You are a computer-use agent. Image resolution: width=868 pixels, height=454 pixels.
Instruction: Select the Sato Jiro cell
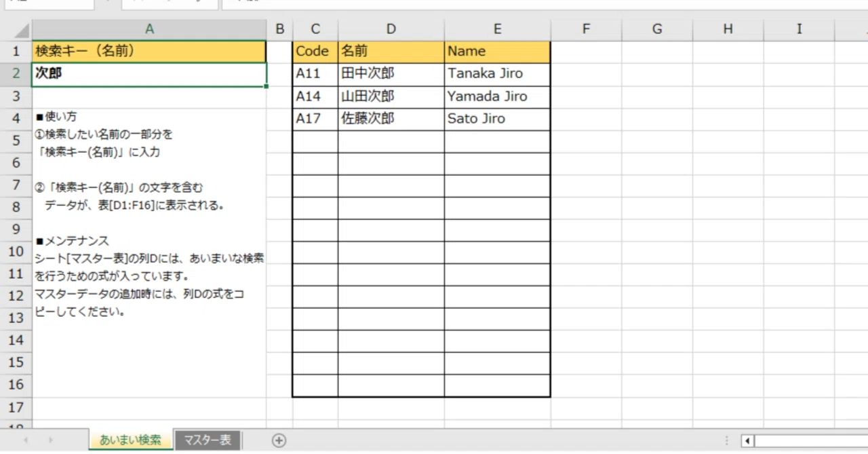coord(498,119)
